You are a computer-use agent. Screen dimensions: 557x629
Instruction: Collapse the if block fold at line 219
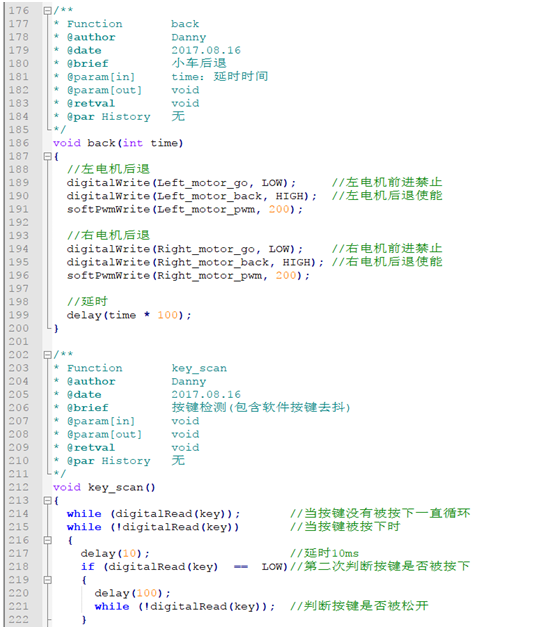pos(47,580)
